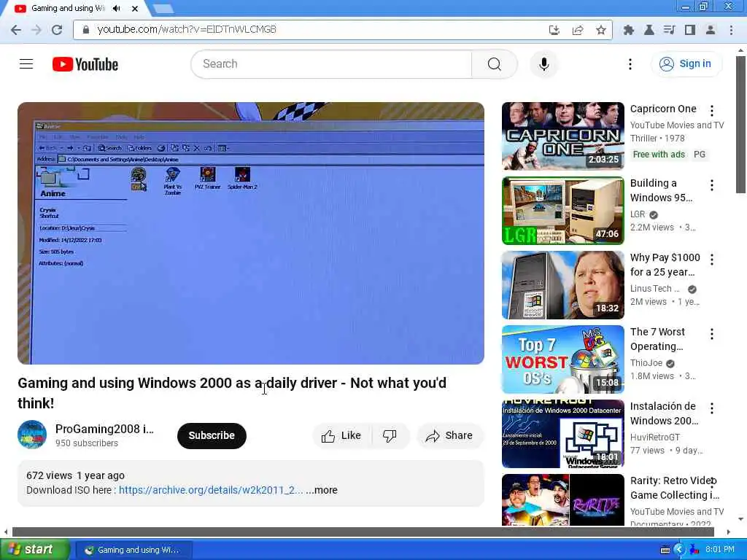This screenshot has height=560, width=747.
Task: Open the Chrome three-dot menu
Action: pyautogui.click(x=731, y=30)
